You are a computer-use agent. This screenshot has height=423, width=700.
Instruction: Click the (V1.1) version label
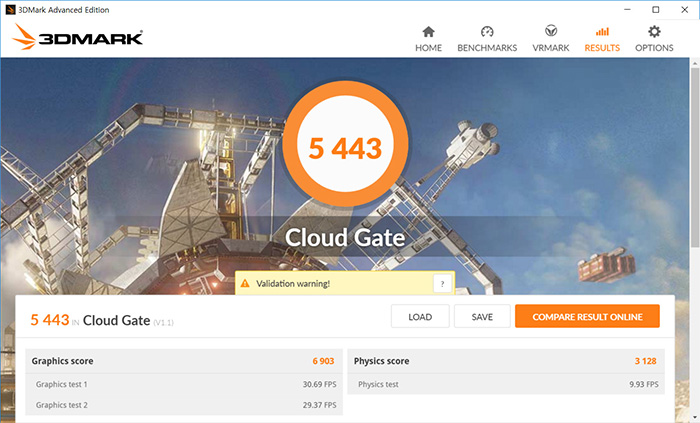[163, 323]
